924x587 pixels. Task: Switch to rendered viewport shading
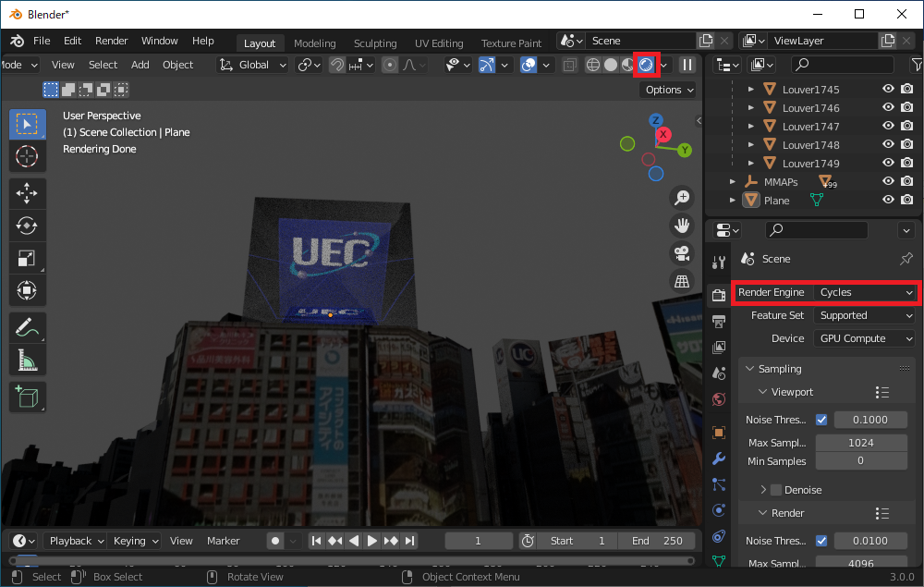click(x=646, y=65)
